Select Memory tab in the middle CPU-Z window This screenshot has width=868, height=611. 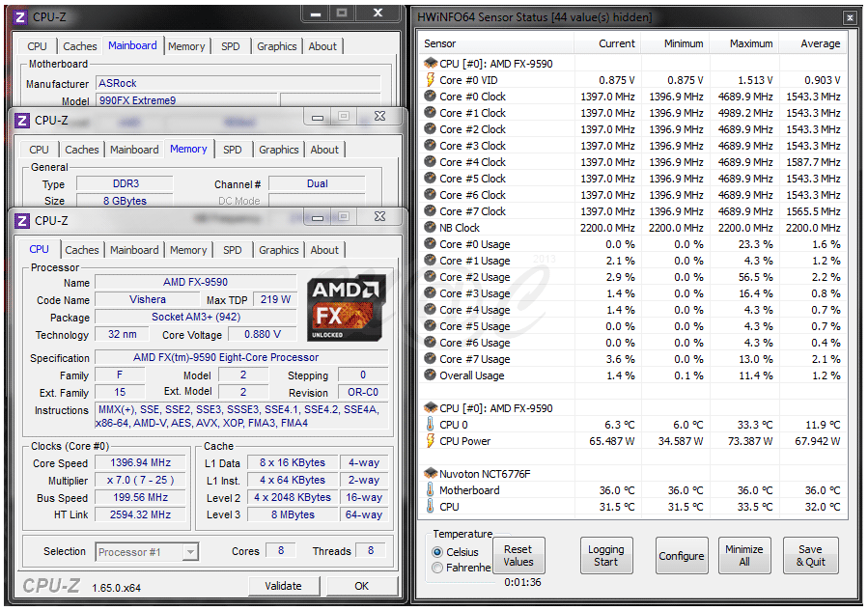pos(188,149)
